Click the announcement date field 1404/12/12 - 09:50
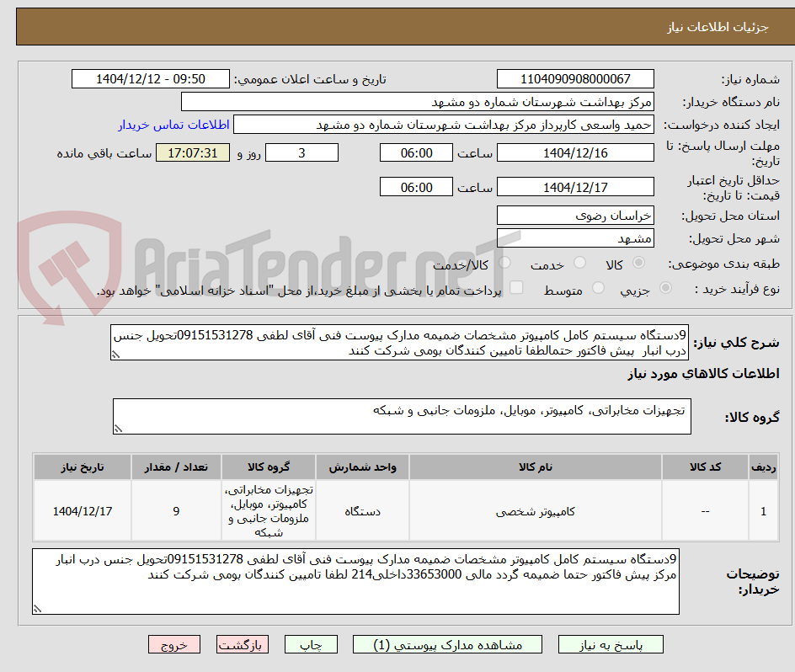The width and height of the screenshot is (795, 672). 151,79
